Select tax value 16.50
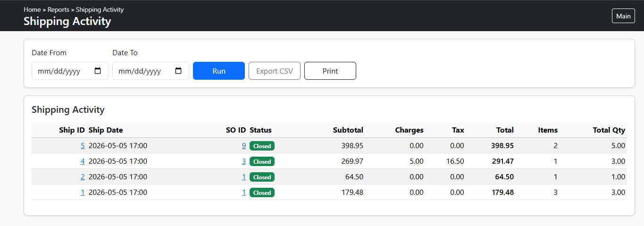644x226 pixels. [x=455, y=161]
